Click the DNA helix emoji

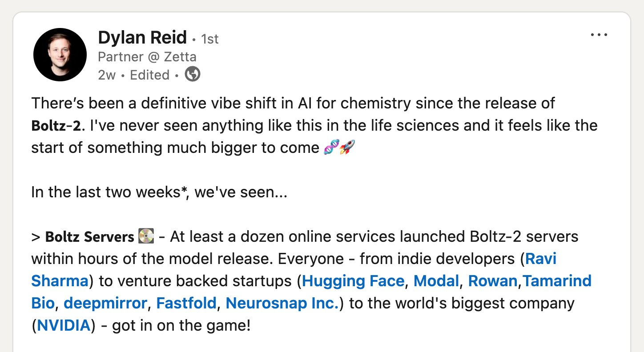pos(331,148)
